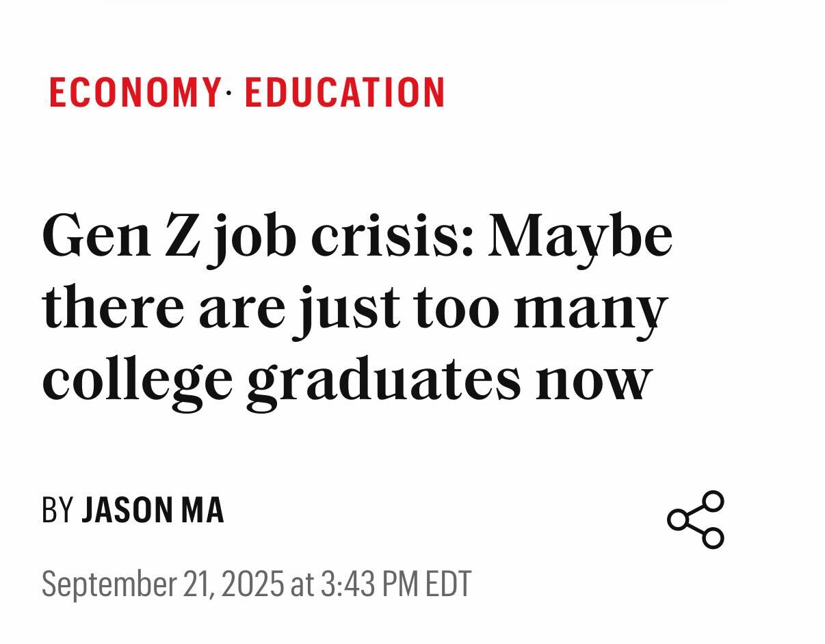Viewport: 825px width, 644px height.
Task: Click the word 'at' in the timestamp line
Action: coord(302,585)
